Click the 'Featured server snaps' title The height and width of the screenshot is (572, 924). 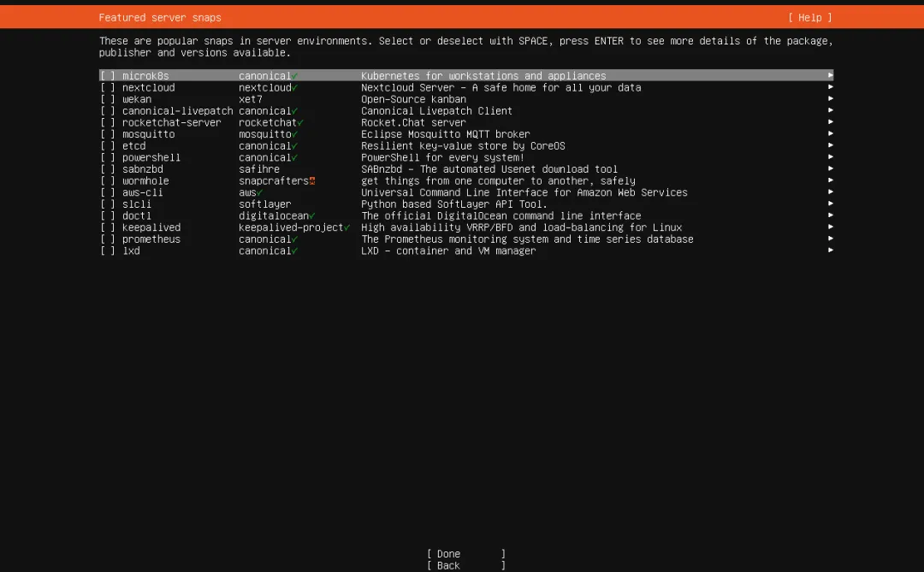(x=160, y=18)
